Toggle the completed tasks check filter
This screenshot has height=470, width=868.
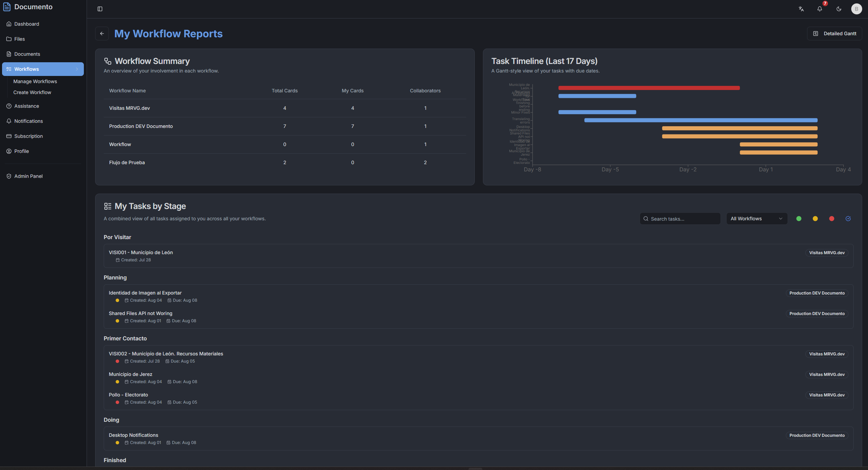848,219
